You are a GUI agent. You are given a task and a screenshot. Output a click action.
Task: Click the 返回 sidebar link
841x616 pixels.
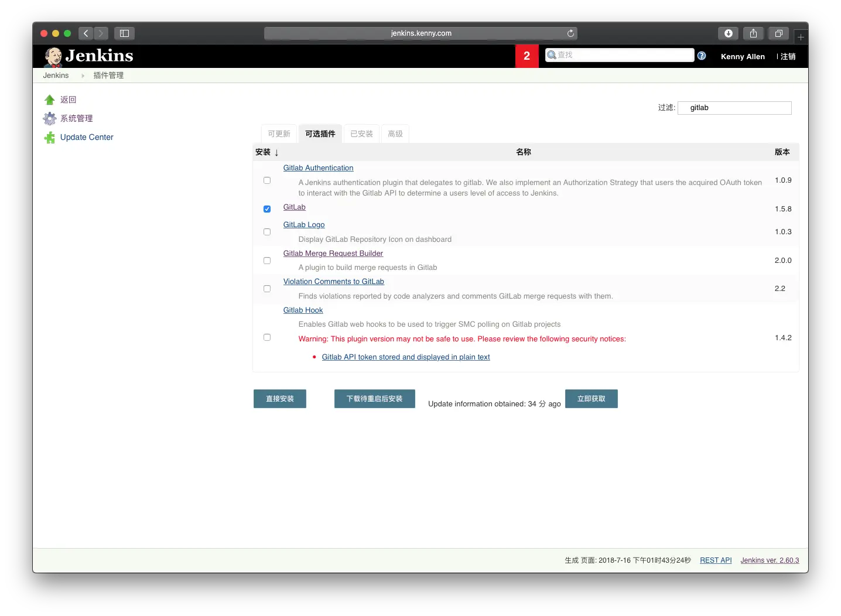pos(69,100)
